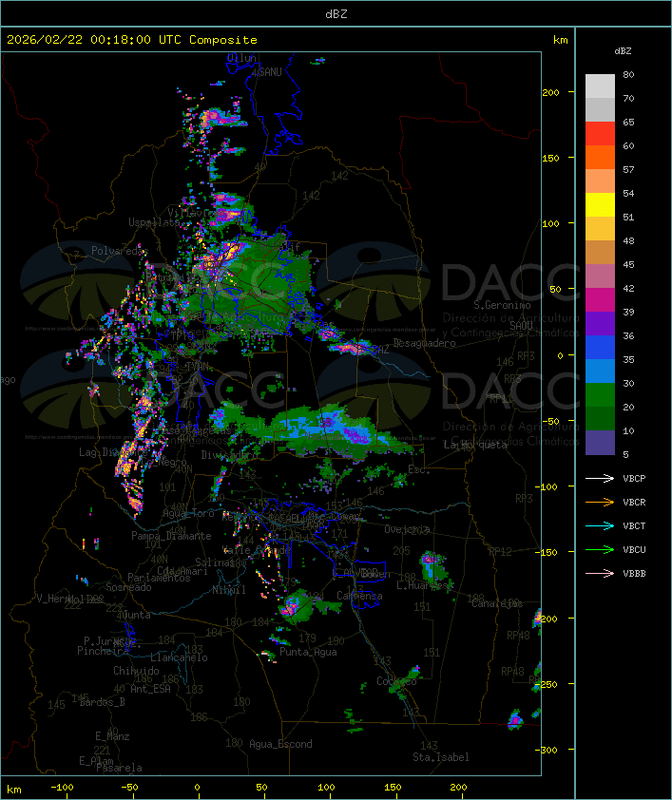Screen dimensions: 672x800
Task: Click the pink VBBB arrow icon
Action: (600, 573)
